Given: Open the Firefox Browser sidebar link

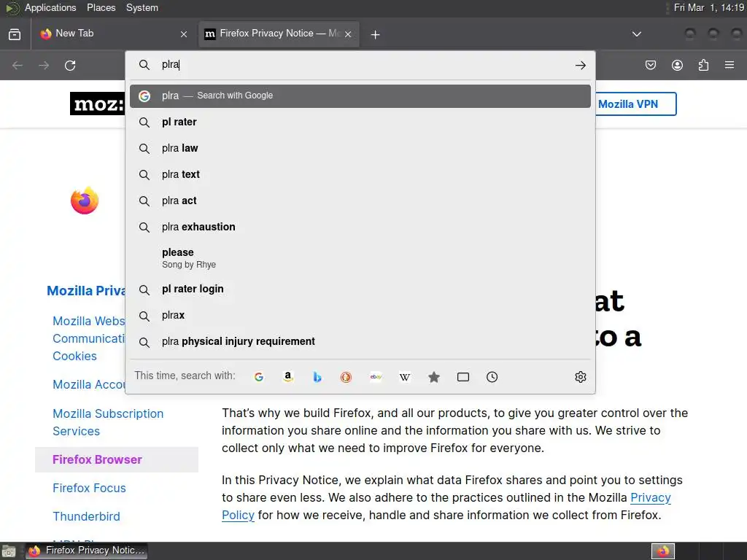Looking at the screenshot, I should (97, 459).
